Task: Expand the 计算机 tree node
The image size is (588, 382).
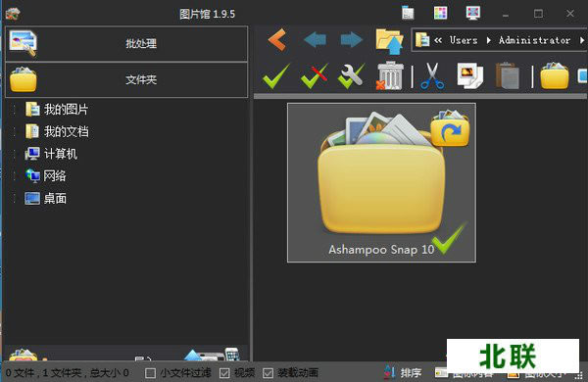Action: [x=15, y=154]
